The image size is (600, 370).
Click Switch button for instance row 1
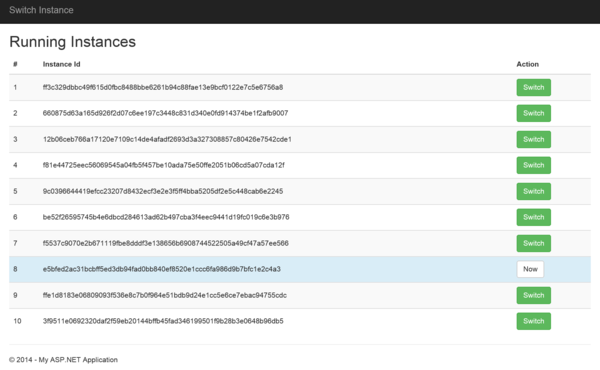[x=533, y=87]
